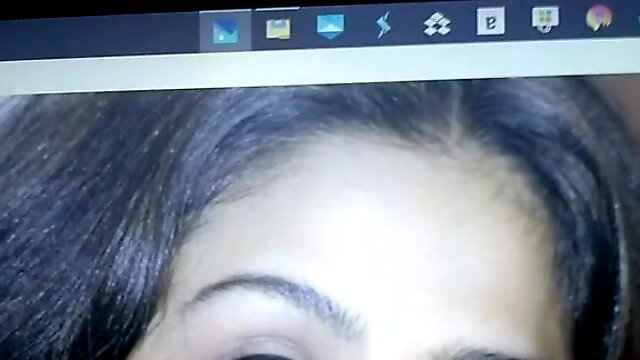
Task: Launch the Edge browser icon
Action: coord(491,21)
